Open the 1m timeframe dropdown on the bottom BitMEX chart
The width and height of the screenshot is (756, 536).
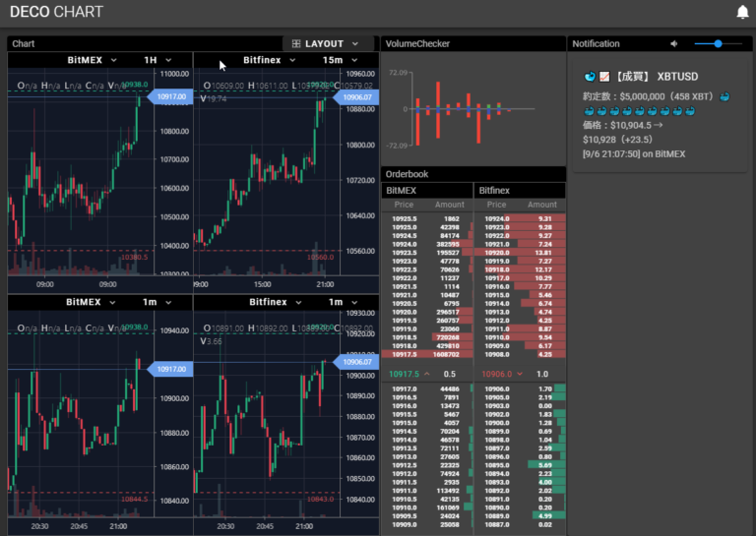click(x=157, y=302)
